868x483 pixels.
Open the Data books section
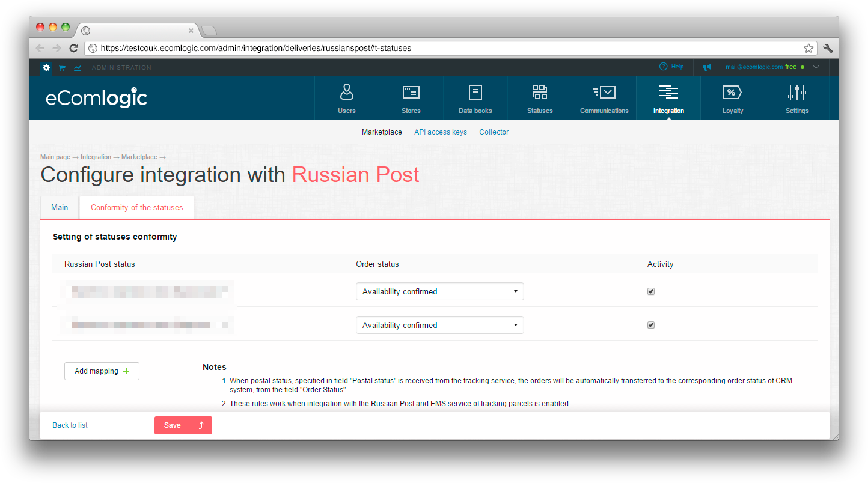click(475, 98)
